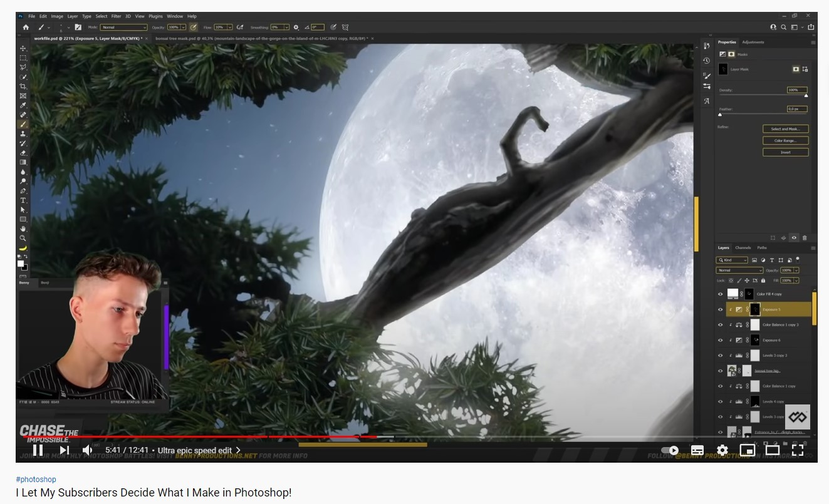Select the Rectangle shape tool
Screen dimensions: 829x504
[23, 219]
